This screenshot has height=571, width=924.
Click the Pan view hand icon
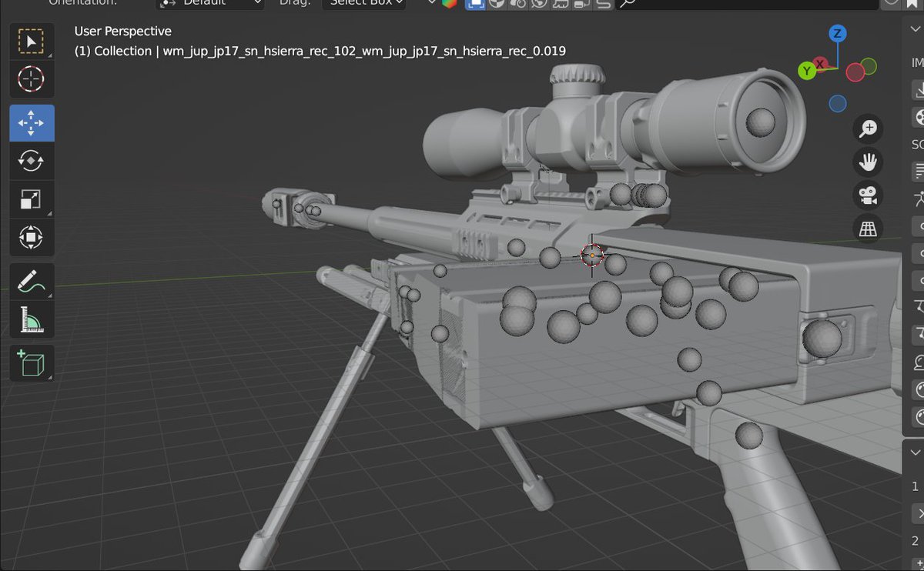point(869,162)
